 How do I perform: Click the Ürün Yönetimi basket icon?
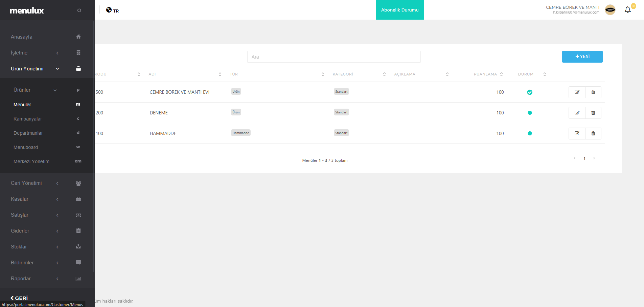click(78, 68)
